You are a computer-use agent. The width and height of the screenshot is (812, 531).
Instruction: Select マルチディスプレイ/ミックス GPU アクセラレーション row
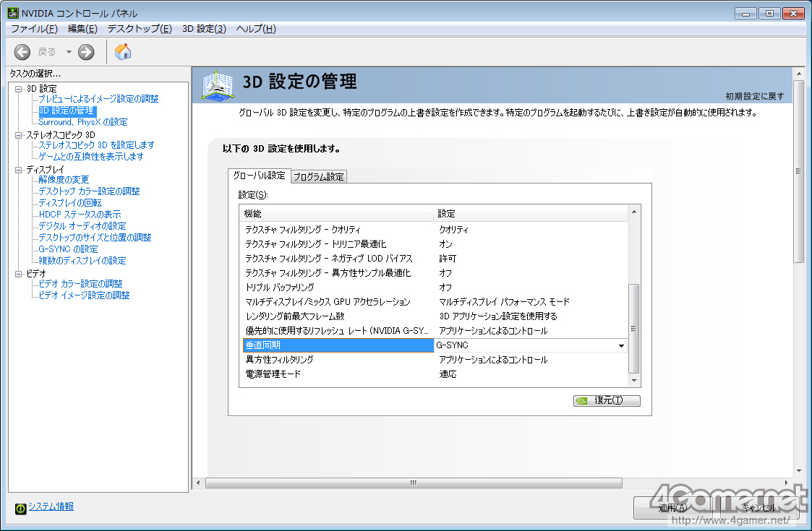pos(435,302)
